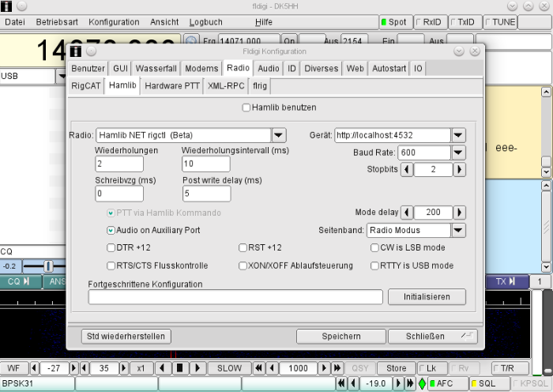Toggle the TUNE button
553x392 pixels.
pyautogui.click(x=500, y=22)
